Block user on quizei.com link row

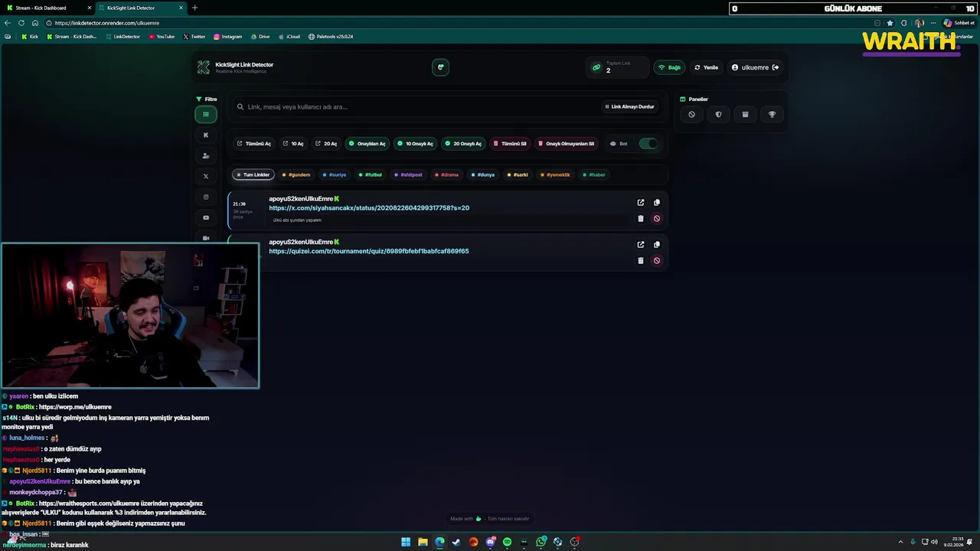656,260
